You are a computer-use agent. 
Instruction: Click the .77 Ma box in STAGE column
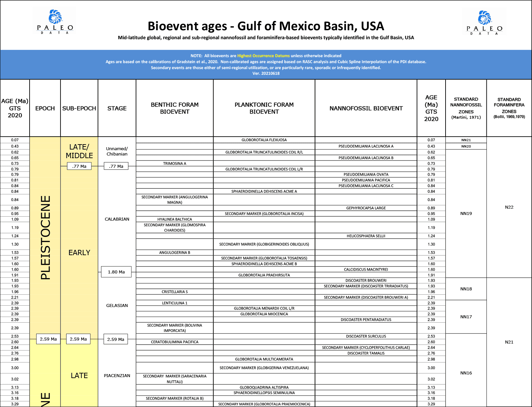116,166
